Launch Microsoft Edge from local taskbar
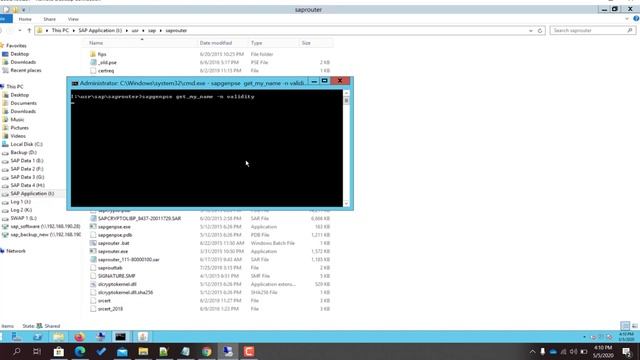The width and height of the screenshot is (640, 360). point(80,351)
